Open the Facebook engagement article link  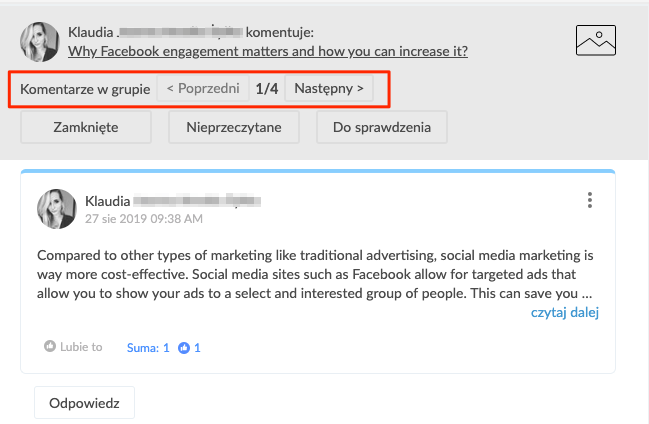coord(268,51)
